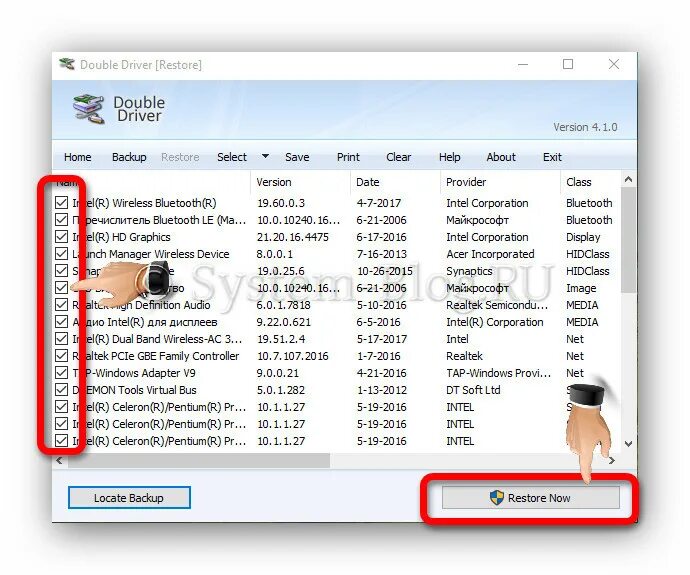Click Exit in the toolbar
This screenshot has width=690, height=575.
(552, 157)
